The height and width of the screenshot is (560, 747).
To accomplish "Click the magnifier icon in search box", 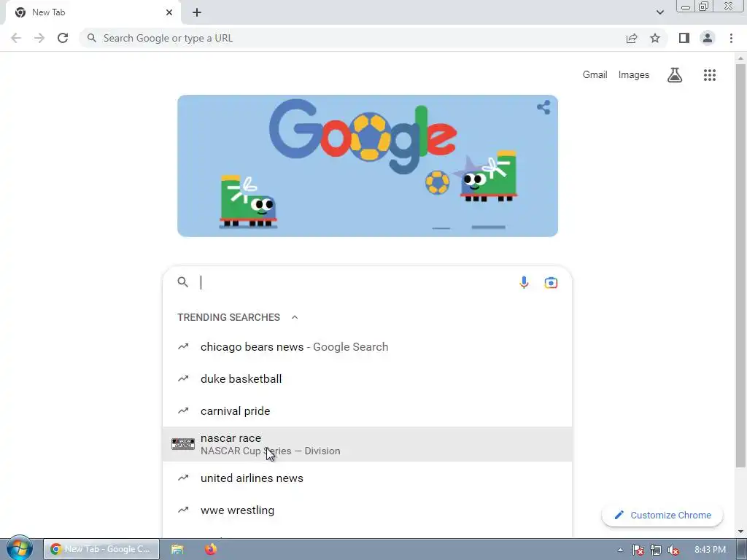I will pyautogui.click(x=183, y=282).
